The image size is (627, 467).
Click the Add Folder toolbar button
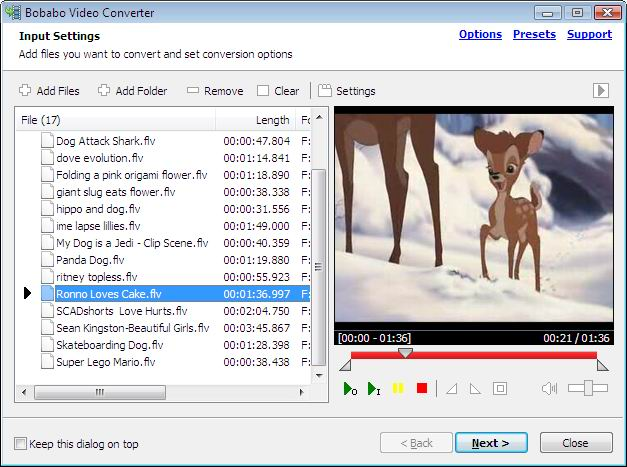pyautogui.click(x=132, y=91)
